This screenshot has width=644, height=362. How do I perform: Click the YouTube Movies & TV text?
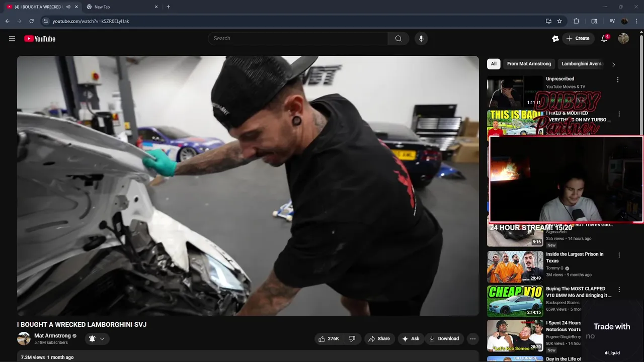pyautogui.click(x=566, y=86)
